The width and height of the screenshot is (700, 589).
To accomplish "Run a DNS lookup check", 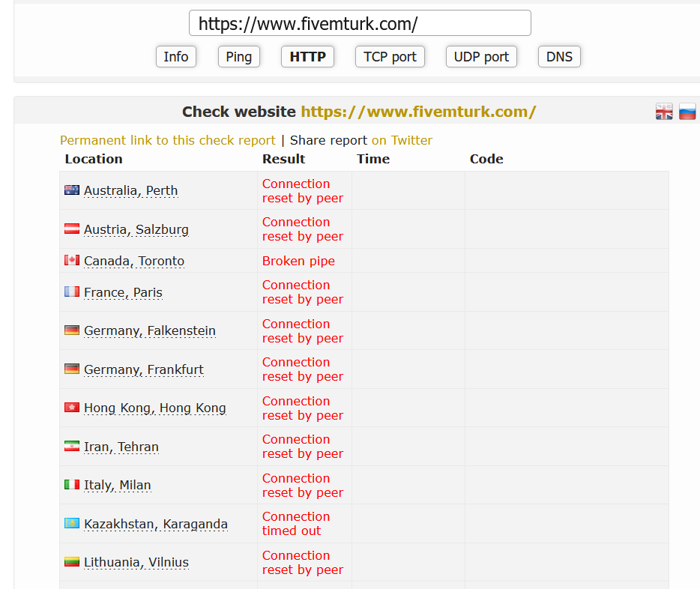I will (x=559, y=57).
